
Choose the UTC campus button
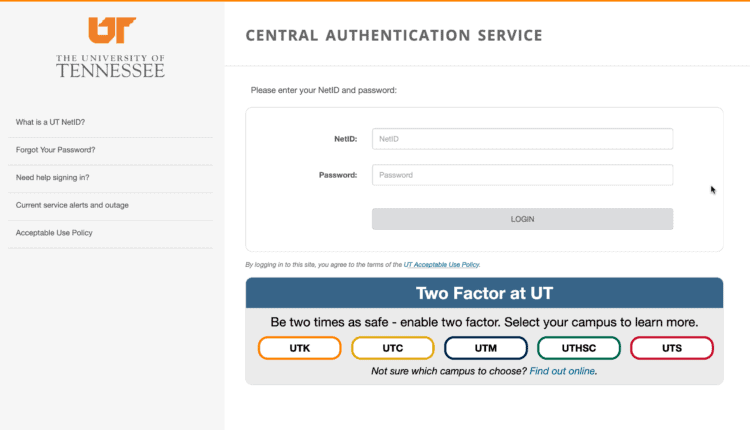coord(392,348)
